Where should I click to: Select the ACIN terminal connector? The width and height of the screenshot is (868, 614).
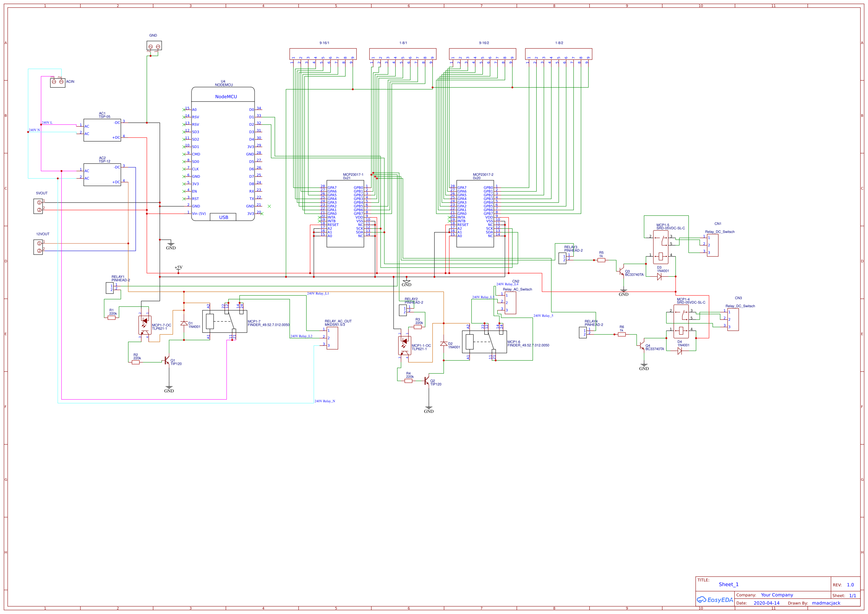(x=57, y=82)
